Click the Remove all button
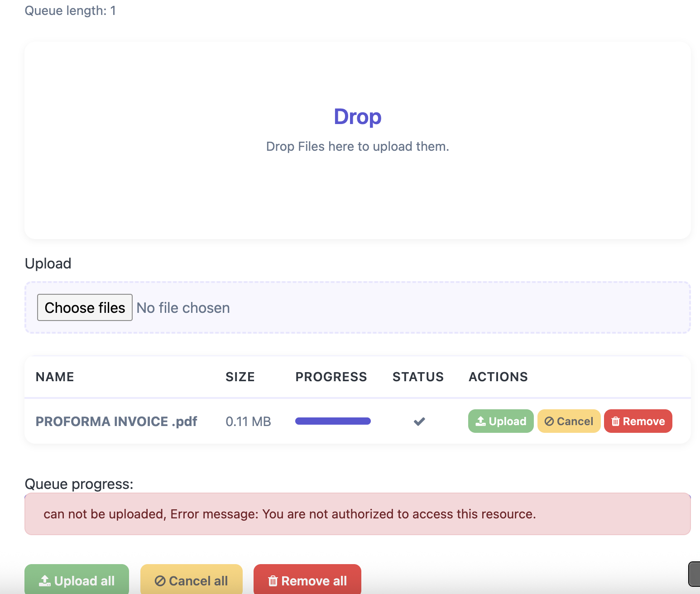The image size is (700, 594). (307, 580)
